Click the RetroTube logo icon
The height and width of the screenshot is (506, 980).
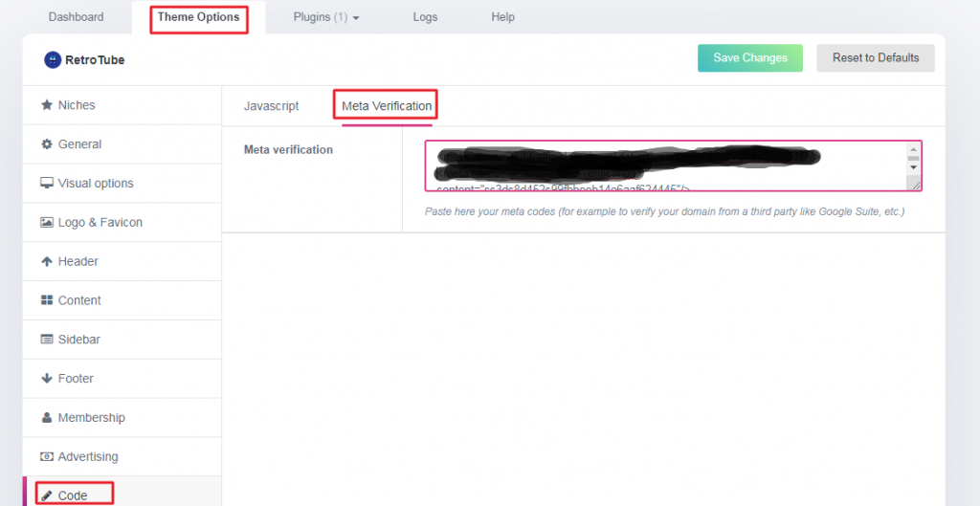coord(53,59)
